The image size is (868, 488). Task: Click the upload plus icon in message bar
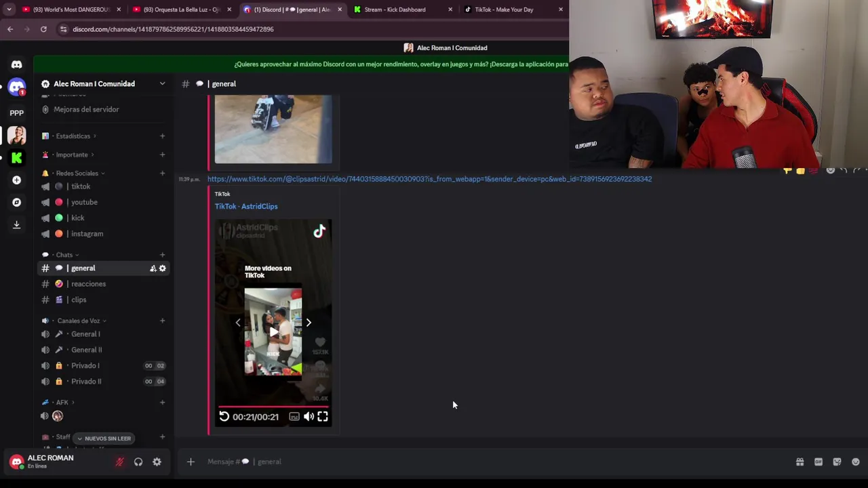(191, 462)
